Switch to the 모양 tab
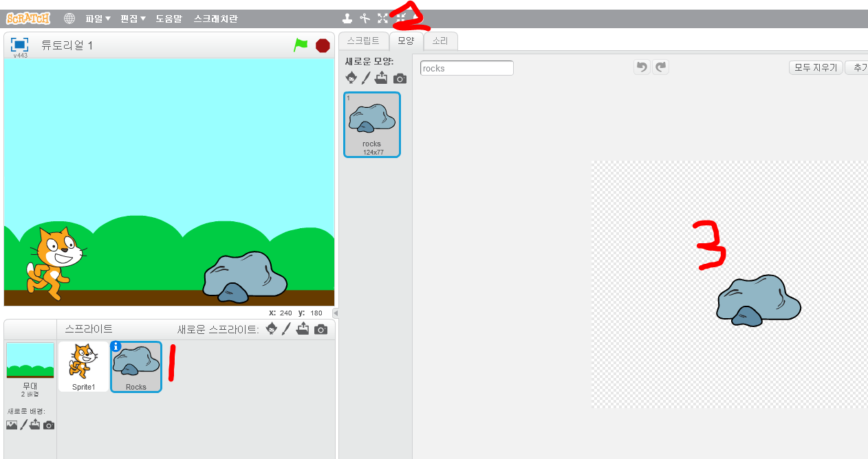 click(406, 41)
